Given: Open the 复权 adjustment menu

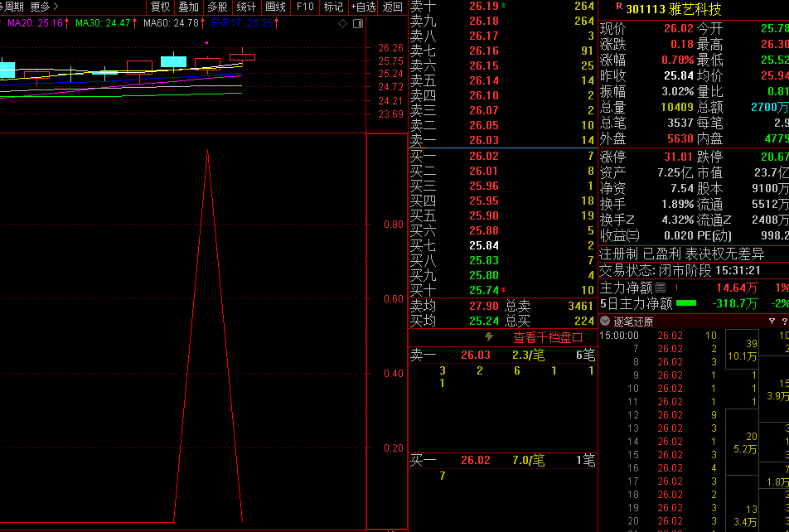Looking at the screenshot, I should [x=160, y=7].
